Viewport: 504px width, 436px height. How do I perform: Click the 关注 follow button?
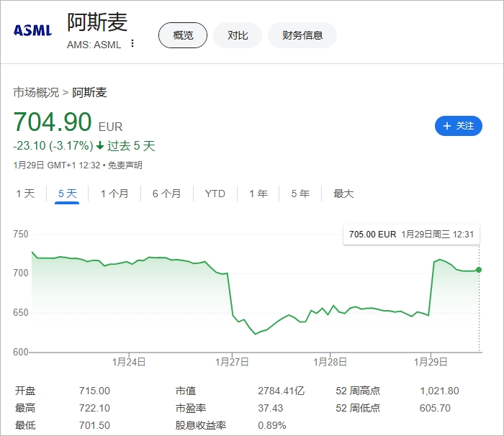point(458,126)
